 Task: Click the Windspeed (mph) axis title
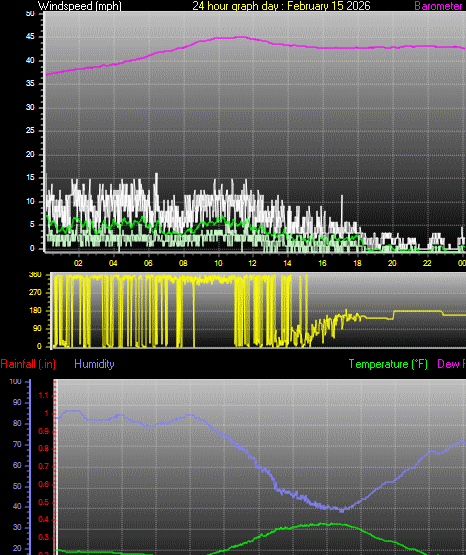point(80,6)
